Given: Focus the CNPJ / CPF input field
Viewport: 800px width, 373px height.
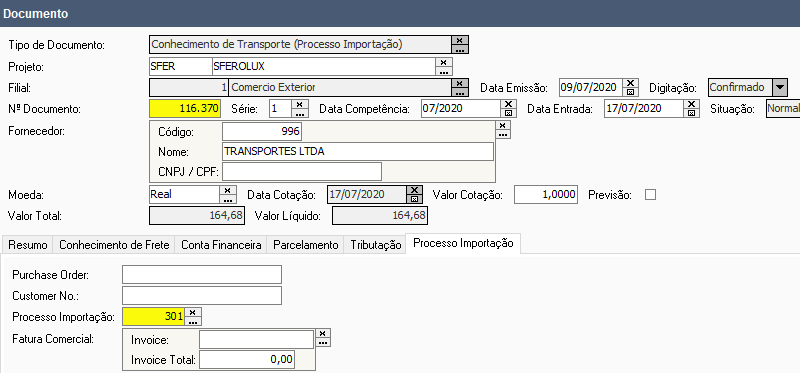Looking at the screenshot, I should (x=302, y=171).
